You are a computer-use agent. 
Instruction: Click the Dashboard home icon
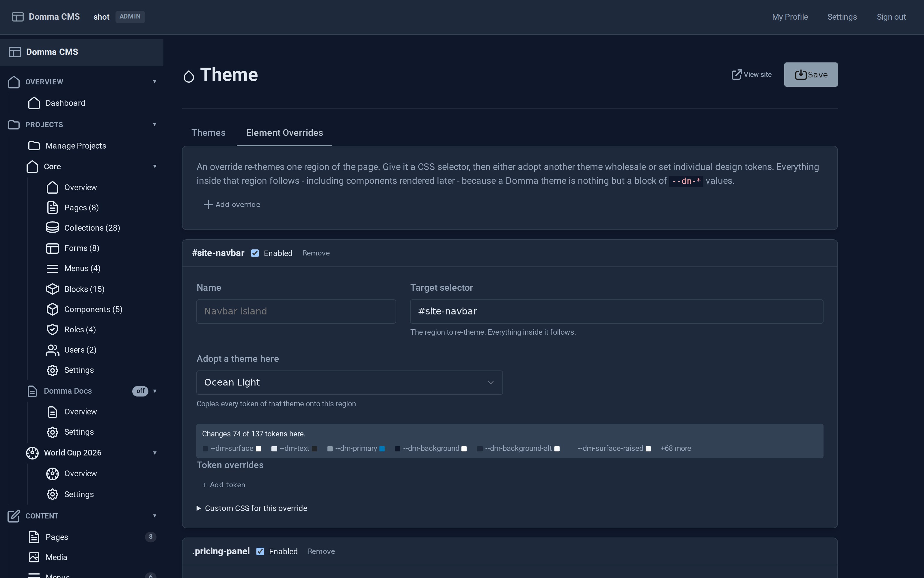pos(34,103)
